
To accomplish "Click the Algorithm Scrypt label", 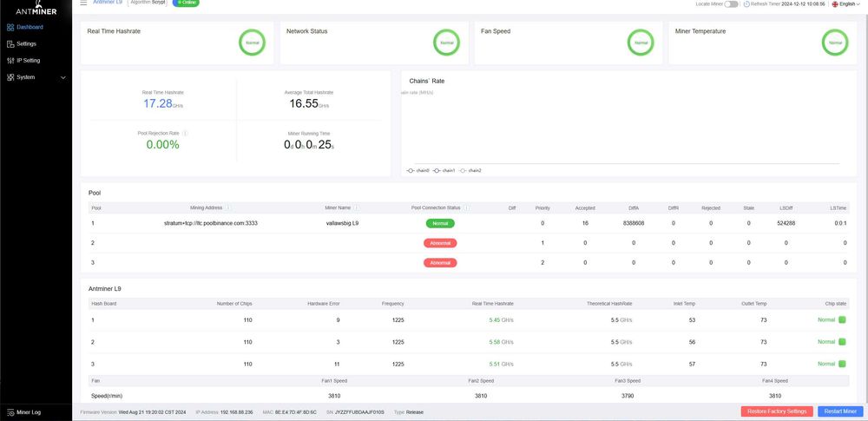I will pos(148,3).
